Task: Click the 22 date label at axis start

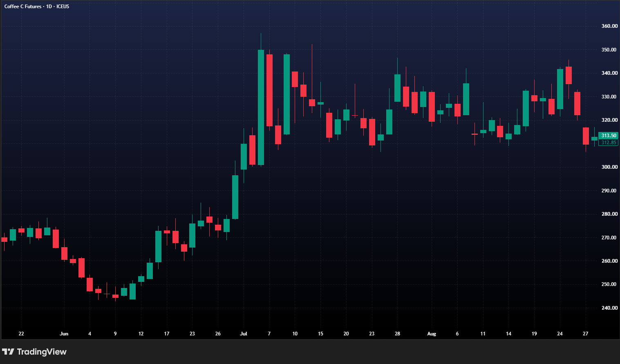Action: click(21, 334)
